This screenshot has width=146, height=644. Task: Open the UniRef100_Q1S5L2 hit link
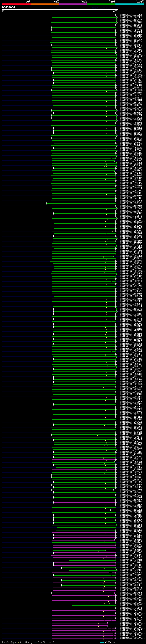point(131,15)
